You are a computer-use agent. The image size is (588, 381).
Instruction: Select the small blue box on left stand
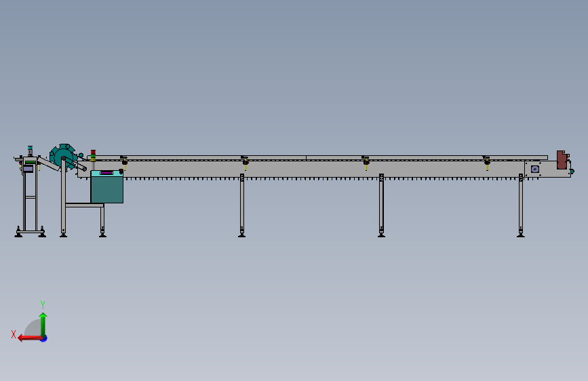pyautogui.click(x=28, y=169)
